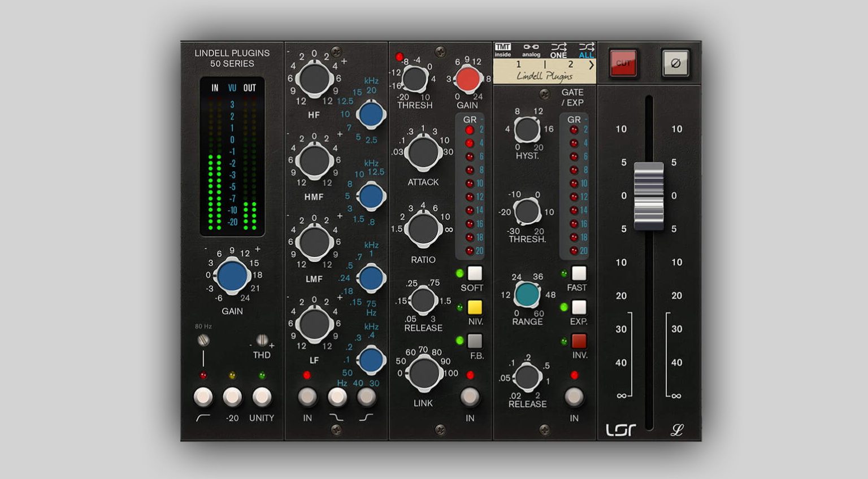Screen dimensions: 868x479
Task: Enable INV. mode on the gate
Action: click(578, 341)
